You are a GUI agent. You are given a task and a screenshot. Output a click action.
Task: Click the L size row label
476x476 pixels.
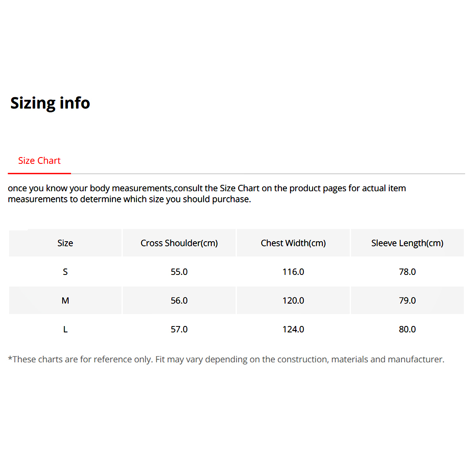[65, 329]
